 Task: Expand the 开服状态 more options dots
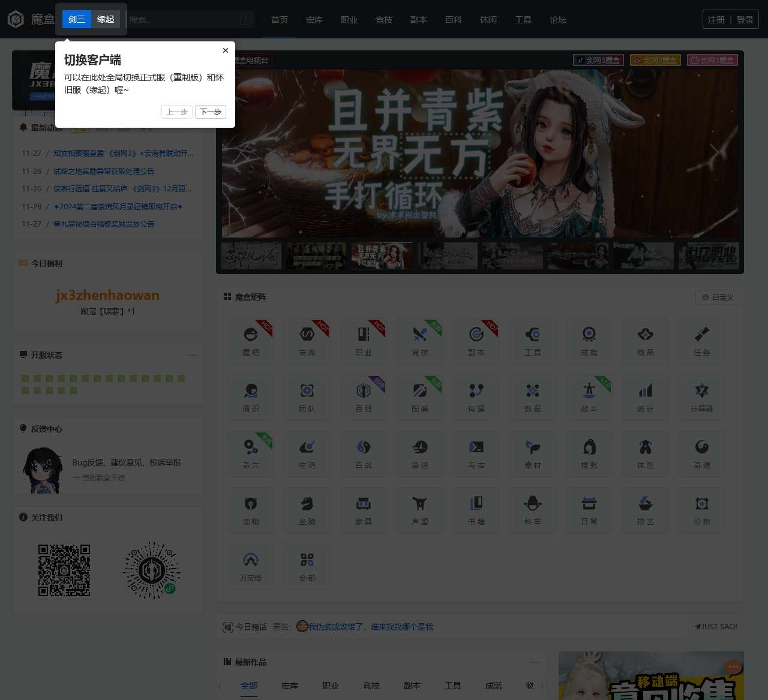tap(193, 355)
